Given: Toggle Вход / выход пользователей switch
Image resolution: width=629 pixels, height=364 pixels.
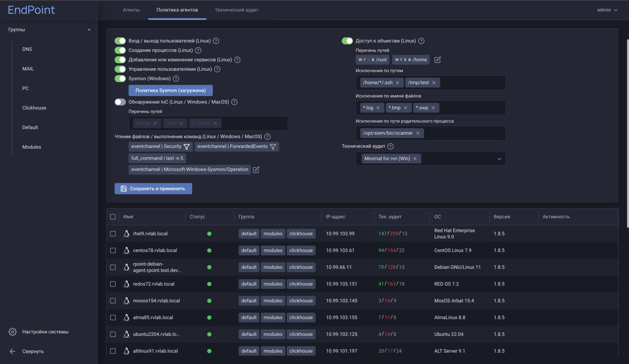Looking at the screenshot, I should (120, 41).
